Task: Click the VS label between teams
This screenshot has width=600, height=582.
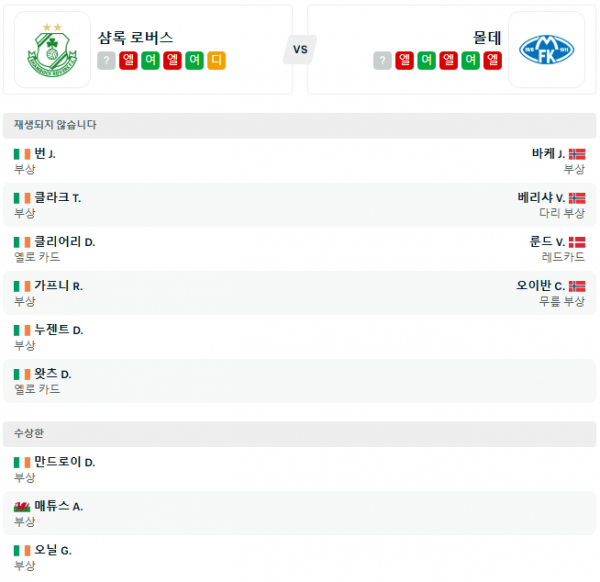Action: click(x=300, y=49)
